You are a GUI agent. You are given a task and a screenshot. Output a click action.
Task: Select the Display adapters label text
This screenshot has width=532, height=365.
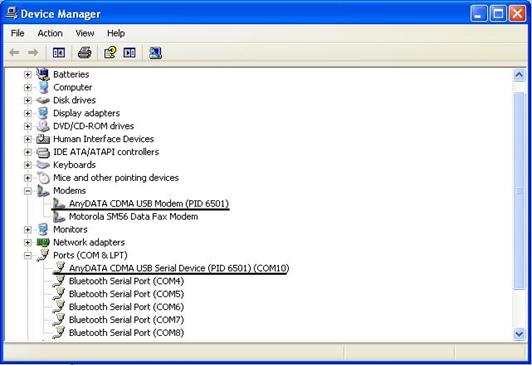pyautogui.click(x=87, y=113)
